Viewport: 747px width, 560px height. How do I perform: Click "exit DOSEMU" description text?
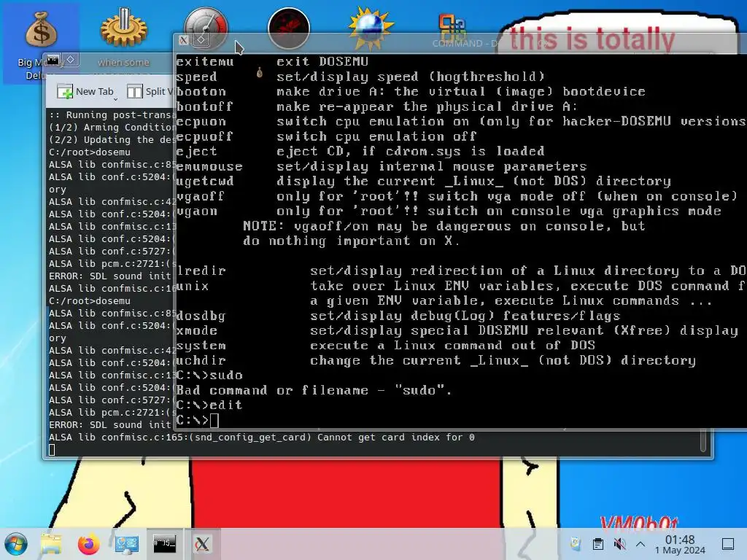pos(322,61)
